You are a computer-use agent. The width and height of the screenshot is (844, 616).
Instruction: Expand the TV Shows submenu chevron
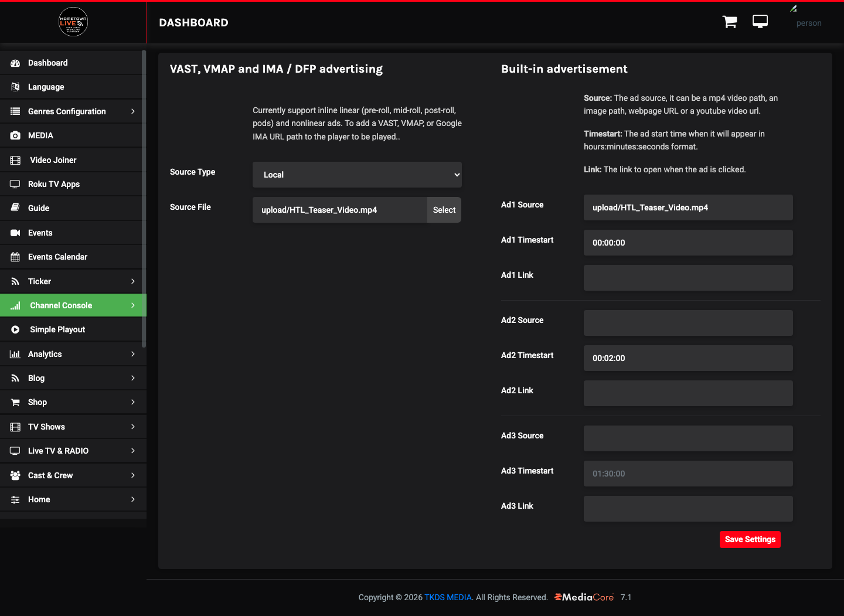133,427
